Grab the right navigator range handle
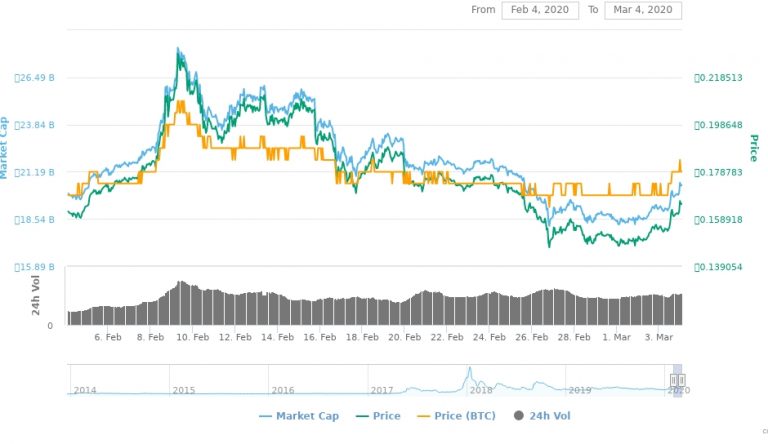This screenshot has height=444, width=768. point(681,380)
